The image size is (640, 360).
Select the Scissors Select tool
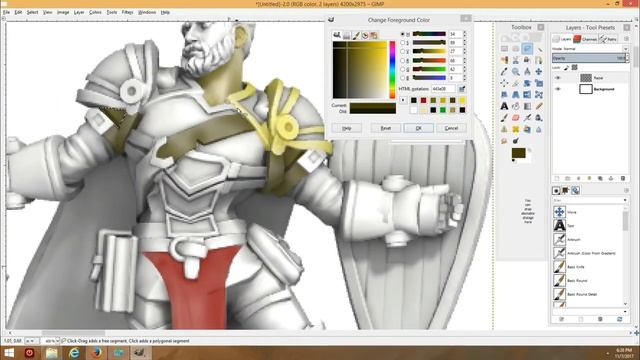[x=516, y=60]
